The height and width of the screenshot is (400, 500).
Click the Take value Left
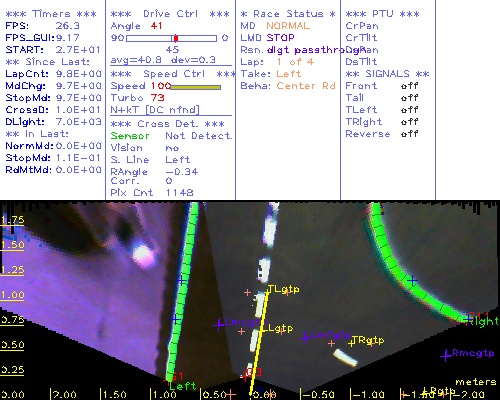[x=289, y=74]
